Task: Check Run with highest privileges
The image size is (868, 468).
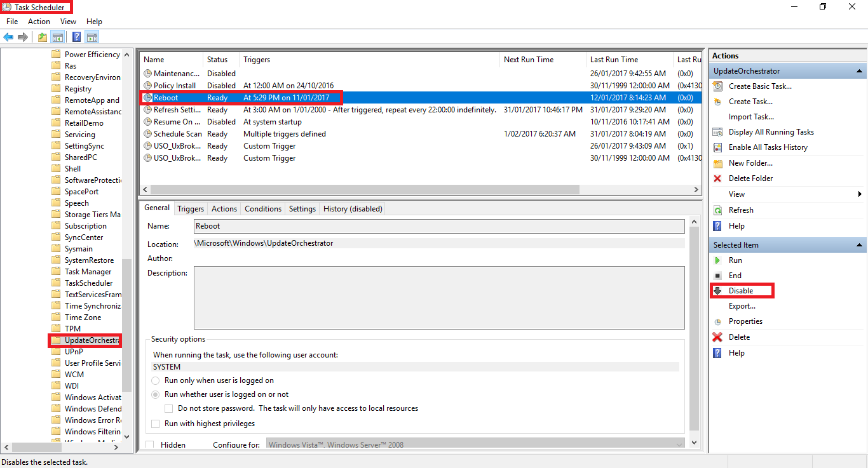Action: 156,424
